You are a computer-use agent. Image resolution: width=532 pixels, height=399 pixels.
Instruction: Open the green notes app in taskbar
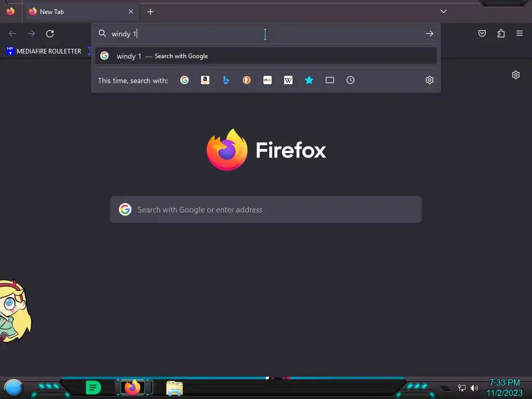(x=94, y=388)
